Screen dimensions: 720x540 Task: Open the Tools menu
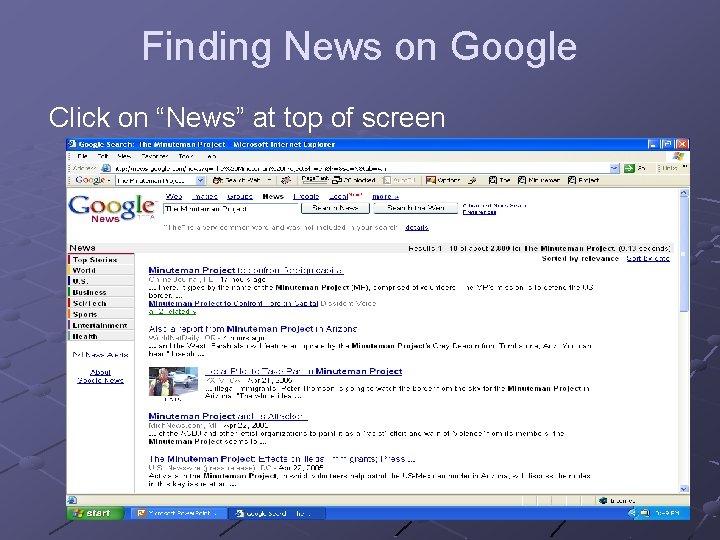click(186, 156)
